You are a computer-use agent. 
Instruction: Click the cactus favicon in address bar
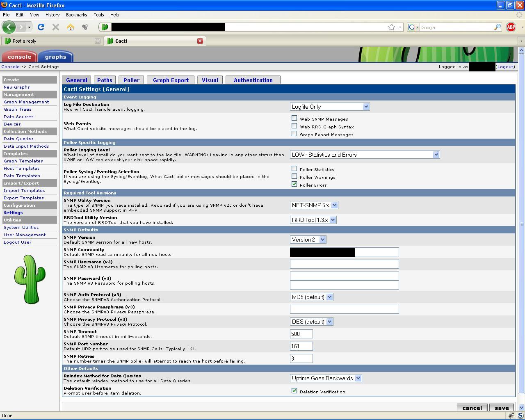(105, 27)
